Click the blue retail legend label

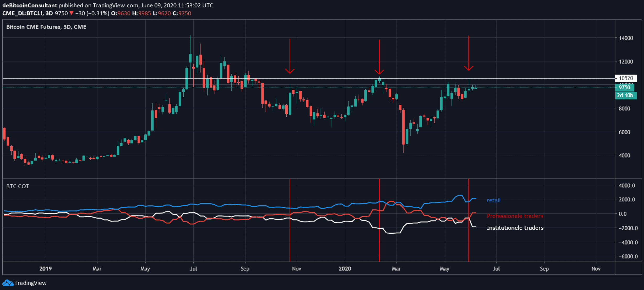(x=494, y=200)
